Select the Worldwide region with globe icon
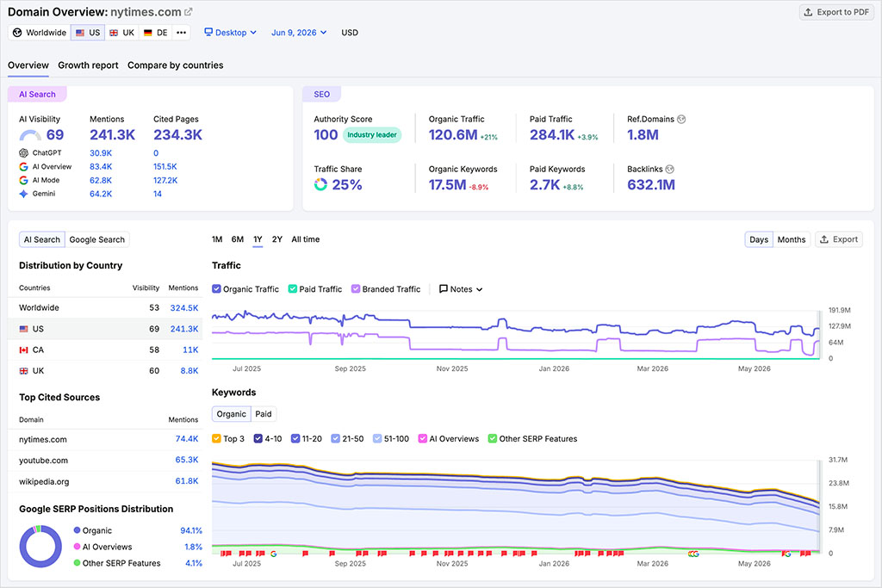 [40, 33]
